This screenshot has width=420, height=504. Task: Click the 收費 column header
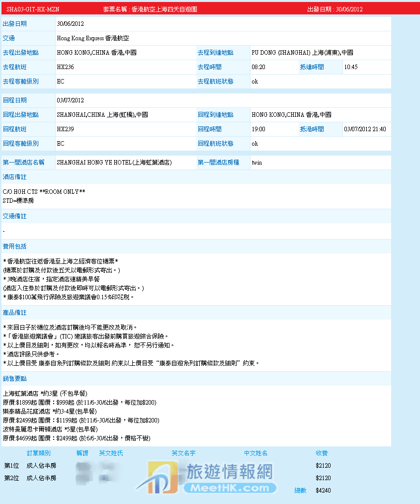pos(322,453)
